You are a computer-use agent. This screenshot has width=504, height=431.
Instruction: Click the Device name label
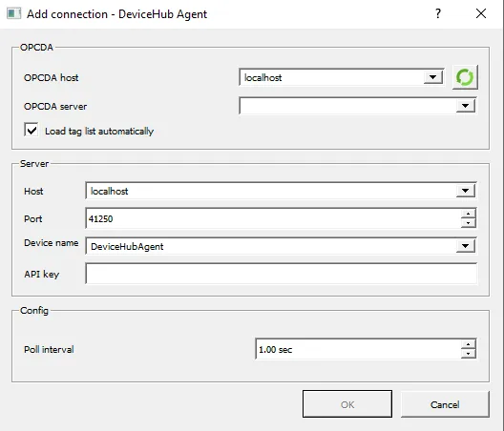click(52, 243)
